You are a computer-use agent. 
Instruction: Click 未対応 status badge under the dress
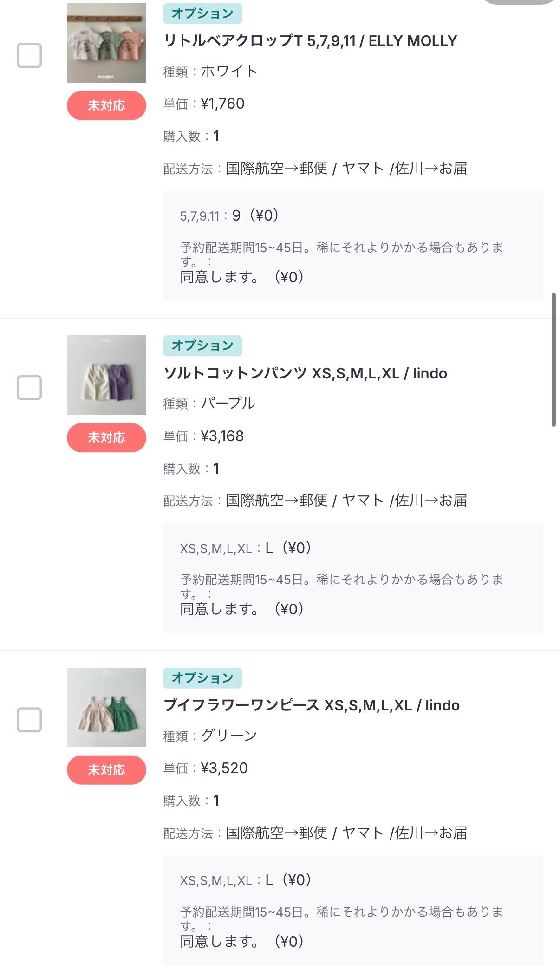[x=106, y=770]
